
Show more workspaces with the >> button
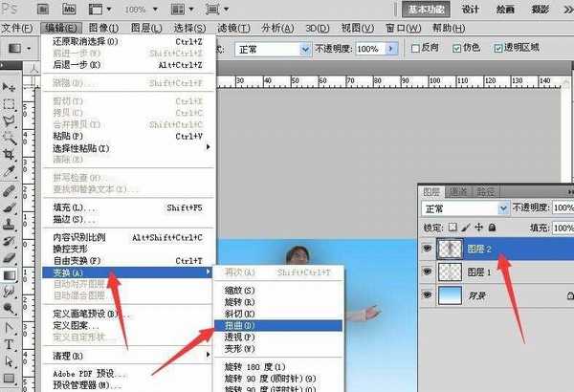(x=567, y=10)
